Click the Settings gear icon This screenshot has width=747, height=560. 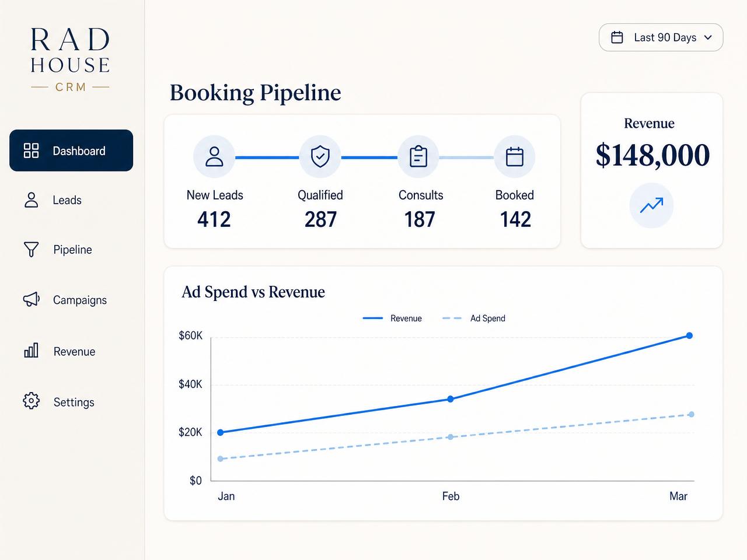pos(31,401)
